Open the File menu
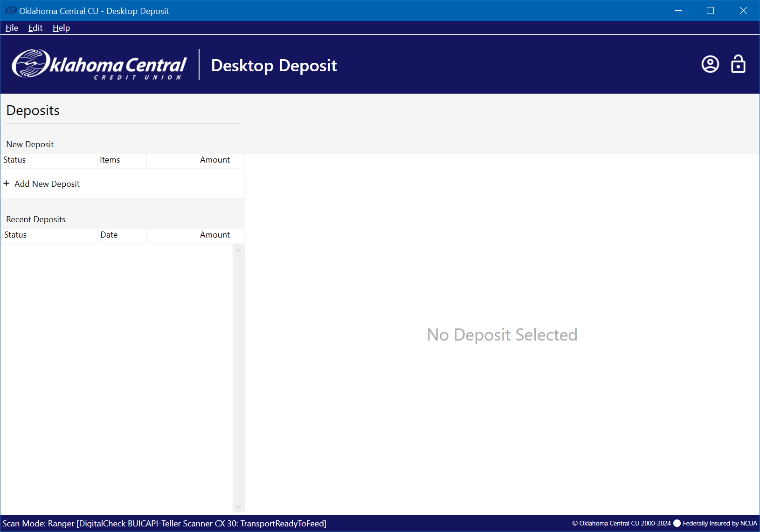This screenshot has width=760, height=532. 12,28
